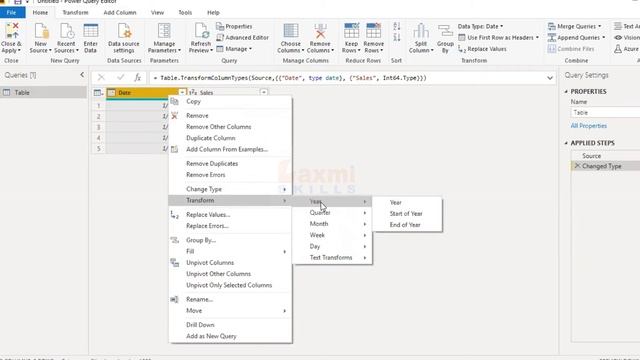Screen dimensions: 640x360
Task: Select Start of Year option
Action: pyautogui.click(x=407, y=213)
